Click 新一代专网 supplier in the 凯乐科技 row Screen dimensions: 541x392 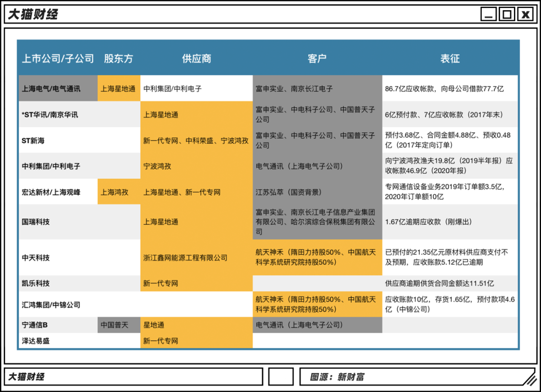tap(196, 283)
